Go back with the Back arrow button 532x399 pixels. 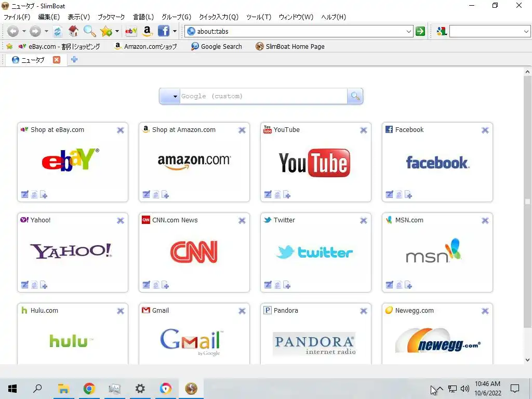(13, 31)
